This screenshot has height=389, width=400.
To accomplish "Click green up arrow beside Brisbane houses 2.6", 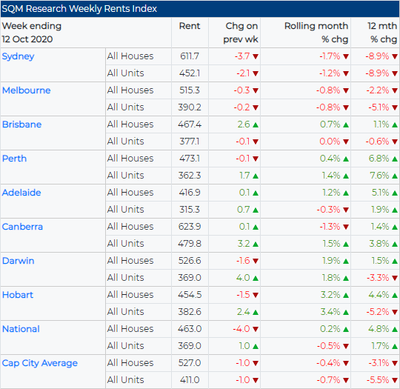I will tap(256, 125).
